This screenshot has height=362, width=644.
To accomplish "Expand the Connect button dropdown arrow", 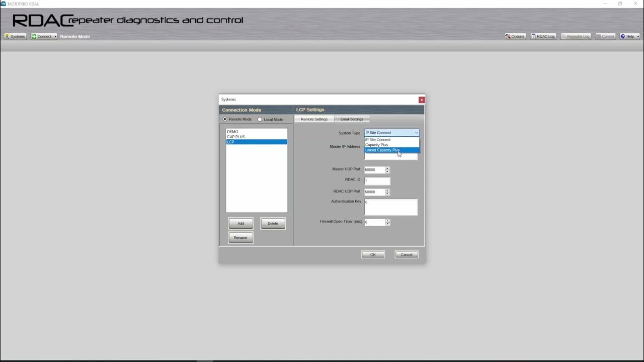I will click(55, 36).
